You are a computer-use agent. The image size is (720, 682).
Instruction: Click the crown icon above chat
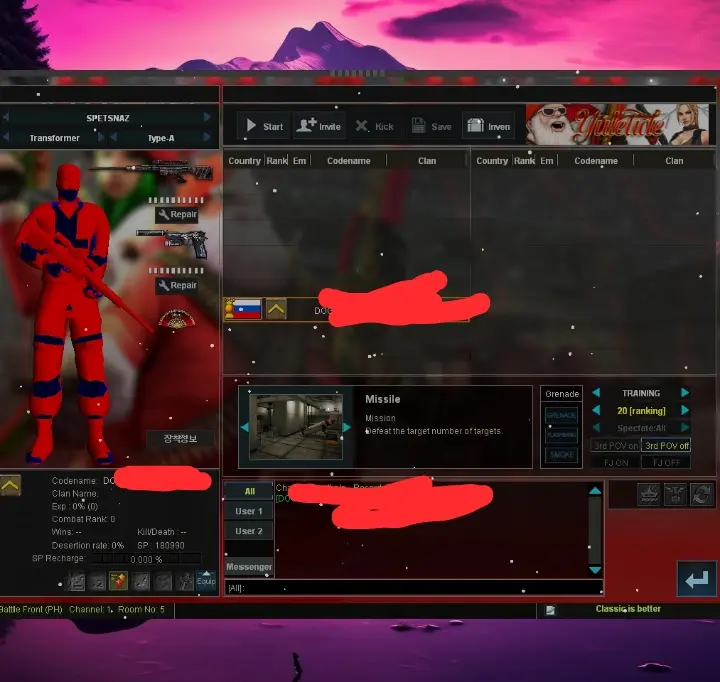point(649,495)
